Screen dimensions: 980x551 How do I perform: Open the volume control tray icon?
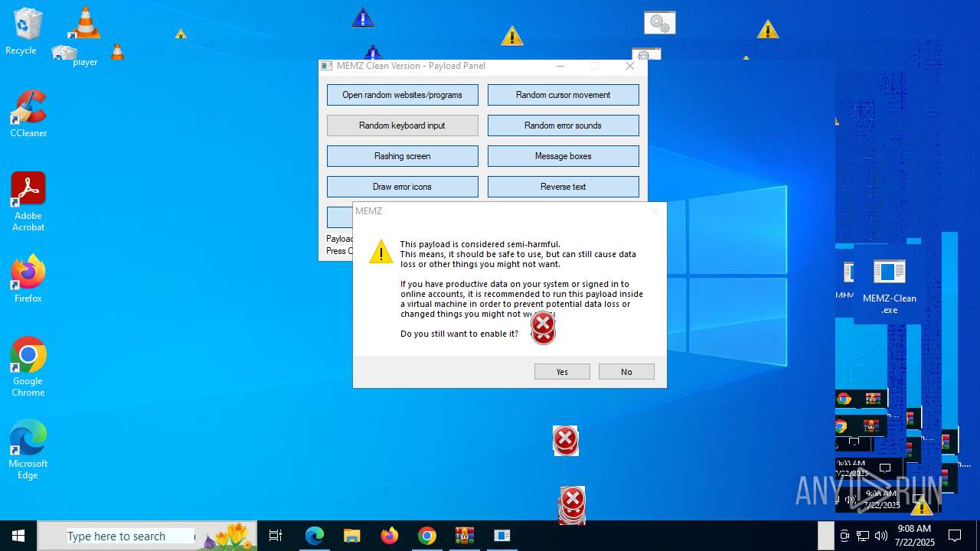coord(880,536)
